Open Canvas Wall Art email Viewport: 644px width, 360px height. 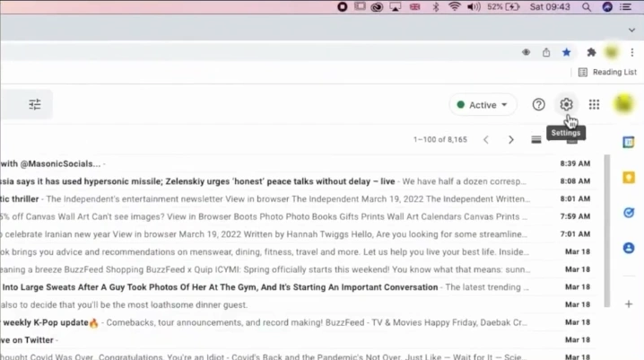click(x=296, y=216)
